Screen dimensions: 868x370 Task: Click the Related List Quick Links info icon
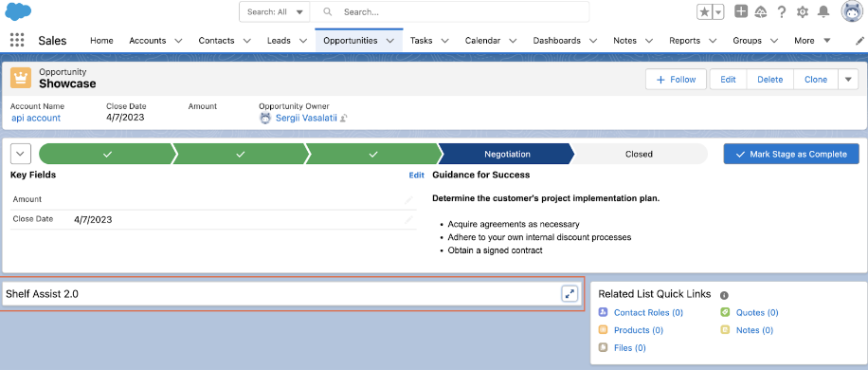[x=724, y=295]
